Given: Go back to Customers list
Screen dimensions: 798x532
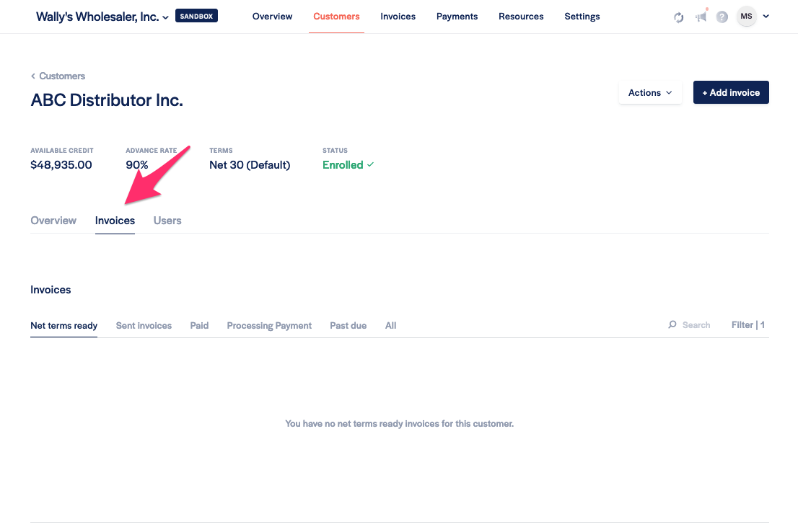Looking at the screenshot, I should [x=58, y=76].
